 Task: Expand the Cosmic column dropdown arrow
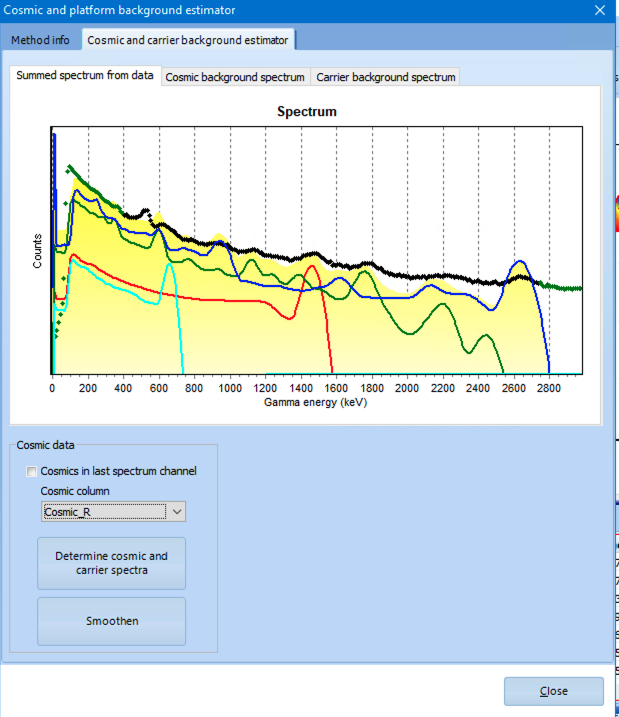click(x=177, y=511)
